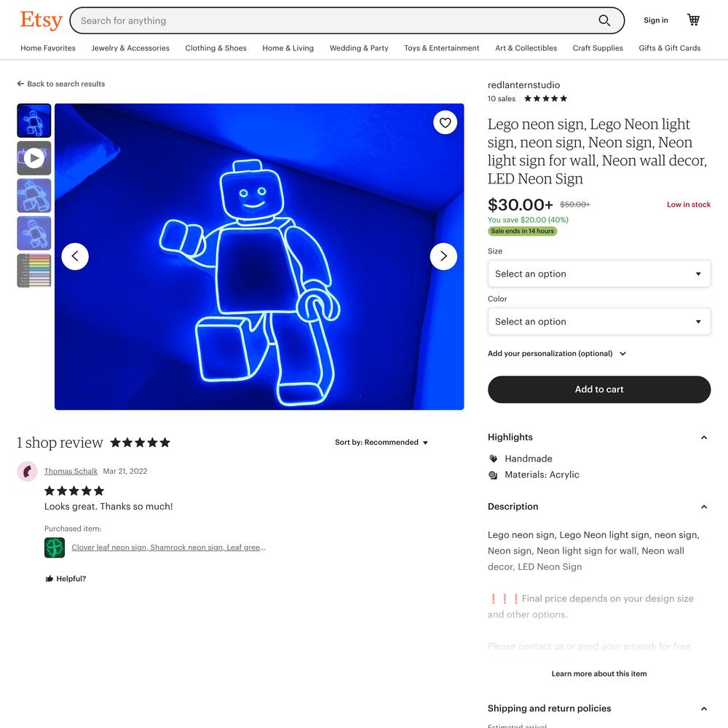The width and height of the screenshot is (728, 728).
Task: Open the Color select dropdown
Action: pyautogui.click(x=599, y=321)
